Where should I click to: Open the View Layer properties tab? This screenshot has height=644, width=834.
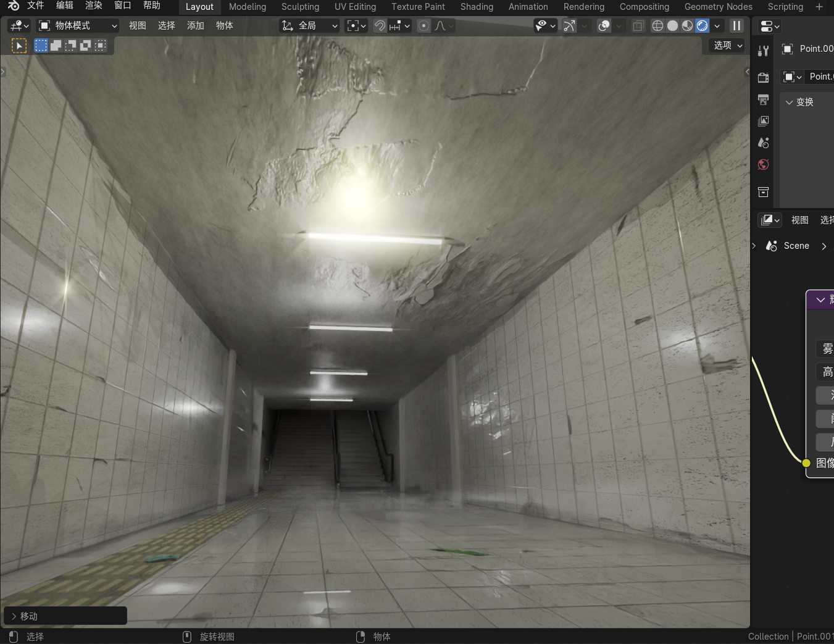764,121
